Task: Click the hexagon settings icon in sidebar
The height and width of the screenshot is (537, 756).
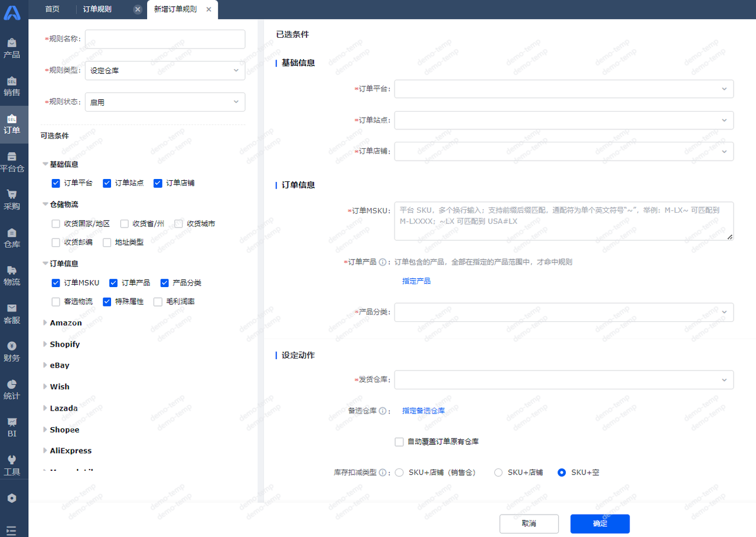Action: point(12,498)
